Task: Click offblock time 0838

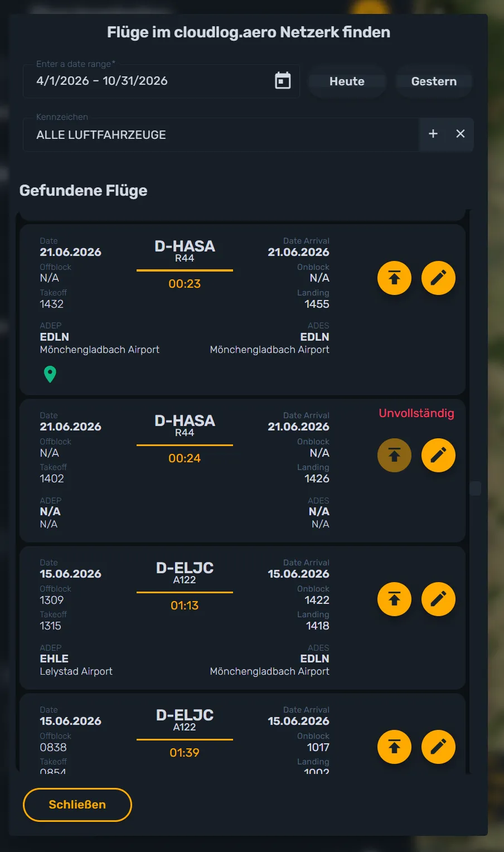Action: [x=53, y=747]
